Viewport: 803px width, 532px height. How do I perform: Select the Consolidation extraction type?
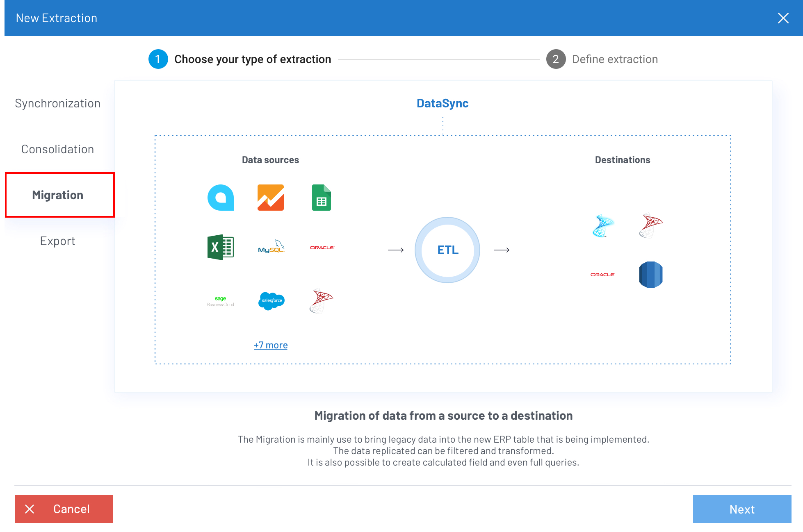(x=58, y=149)
